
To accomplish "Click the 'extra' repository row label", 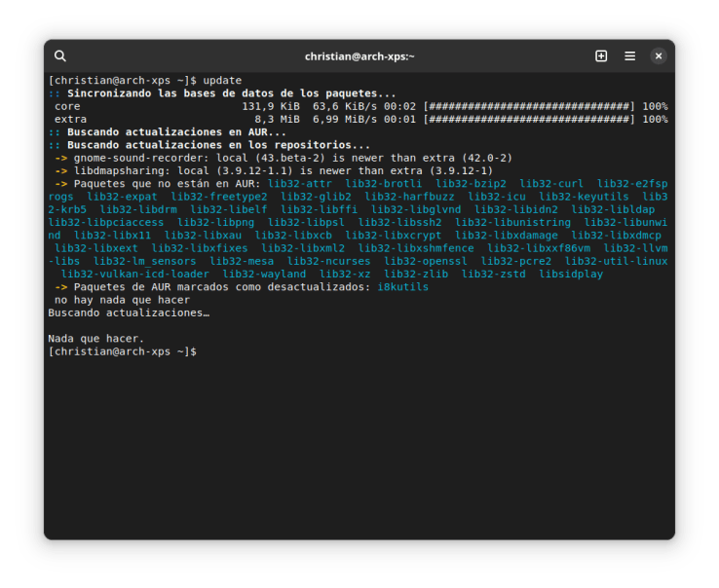I will click(x=70, y=119).
